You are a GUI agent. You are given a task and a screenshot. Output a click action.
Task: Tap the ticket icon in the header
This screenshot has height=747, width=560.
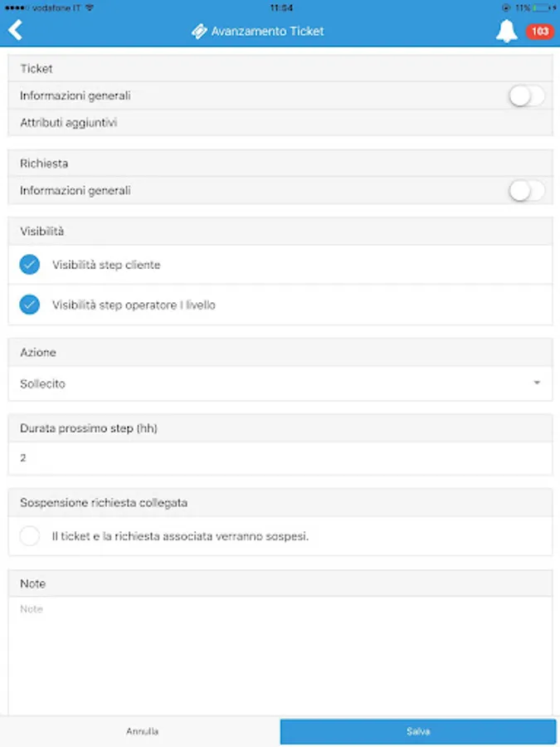199,32
